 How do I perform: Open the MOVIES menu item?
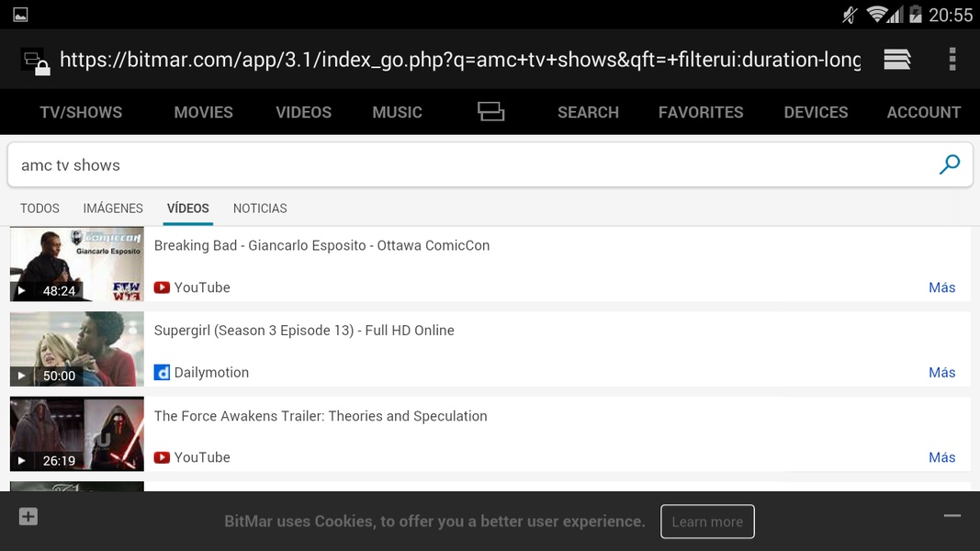click(203, 112)
